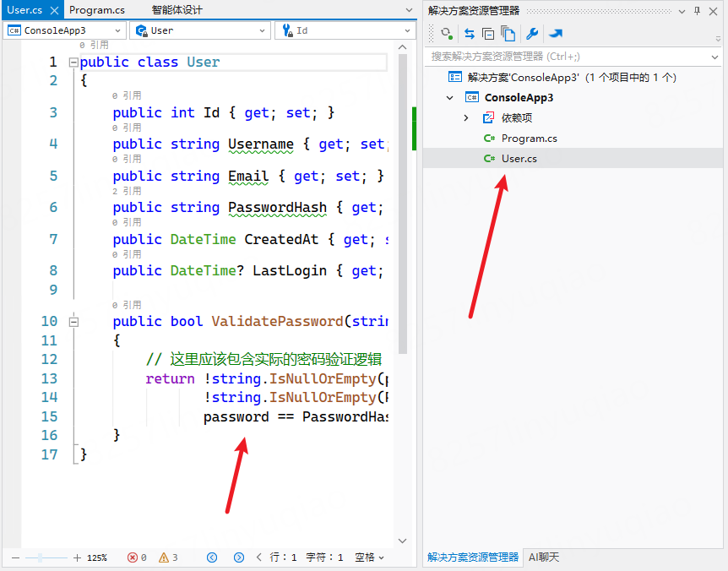Click the red error count icon
Viewport: 728px width, 571px height.
click(x=133, y=557)
